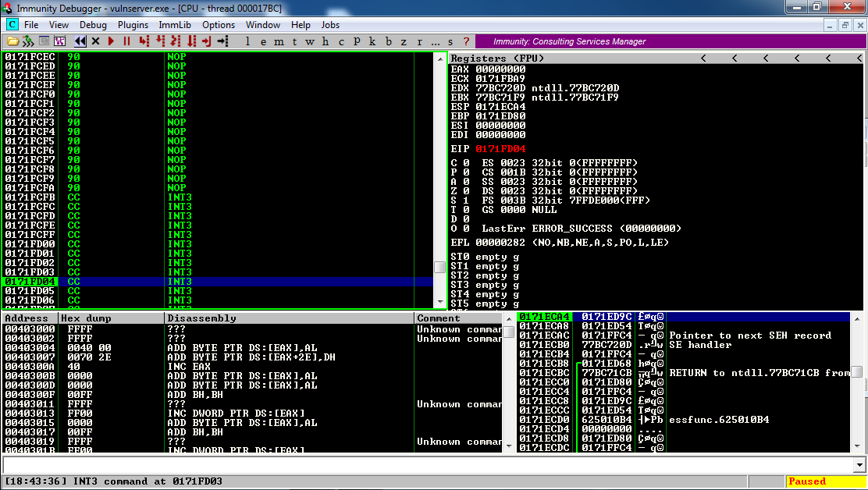The image size is (868, 490).
Task: Click the disassembly pane scrollbar thumb
Action: [440, 267]
